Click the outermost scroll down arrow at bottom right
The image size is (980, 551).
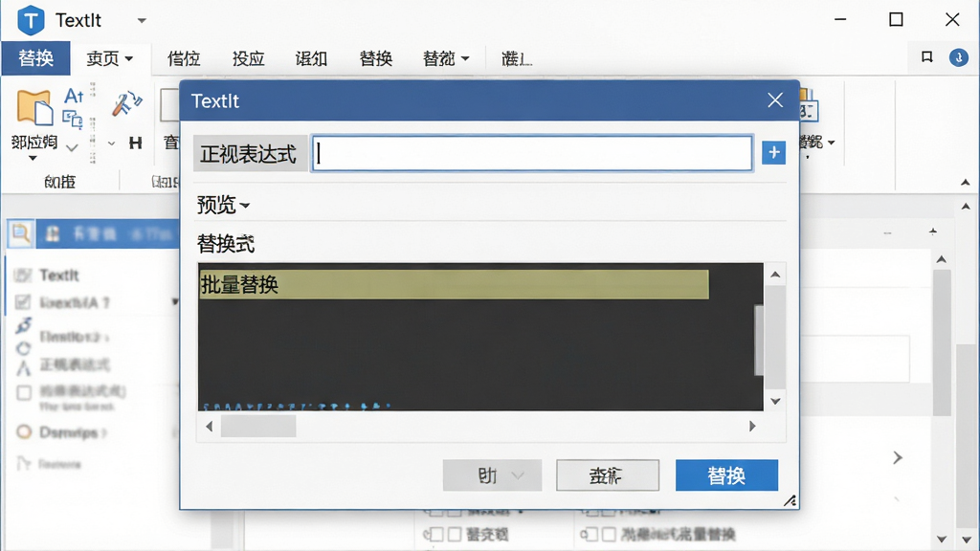[x=967, y=540]
